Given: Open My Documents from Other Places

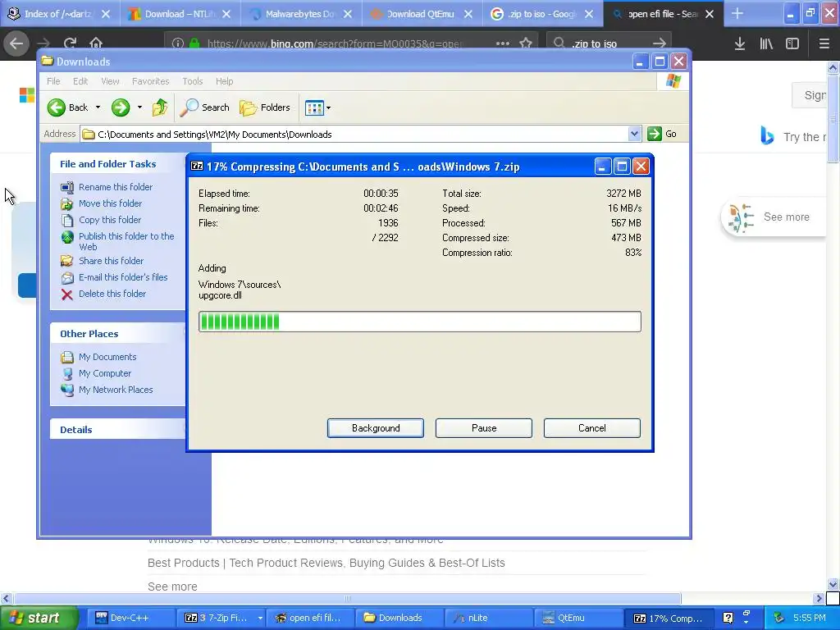Looking at the screenshot, I should [x=107, y=357].
